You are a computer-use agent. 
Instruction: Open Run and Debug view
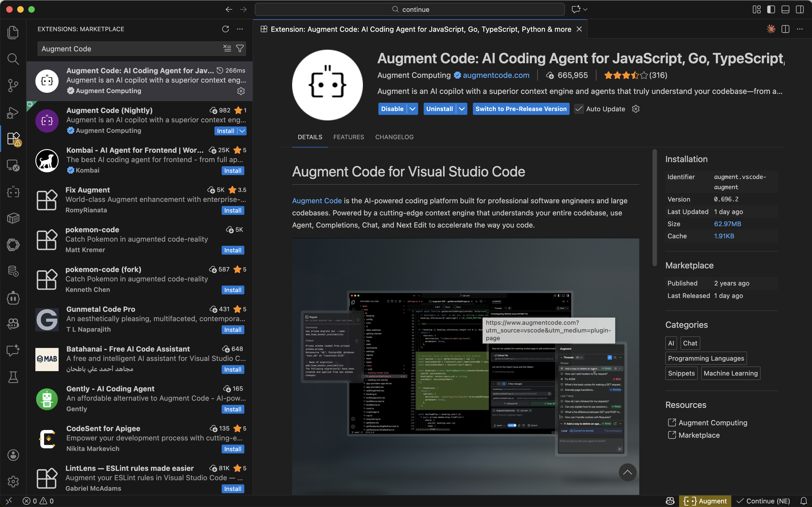point(13,112)
